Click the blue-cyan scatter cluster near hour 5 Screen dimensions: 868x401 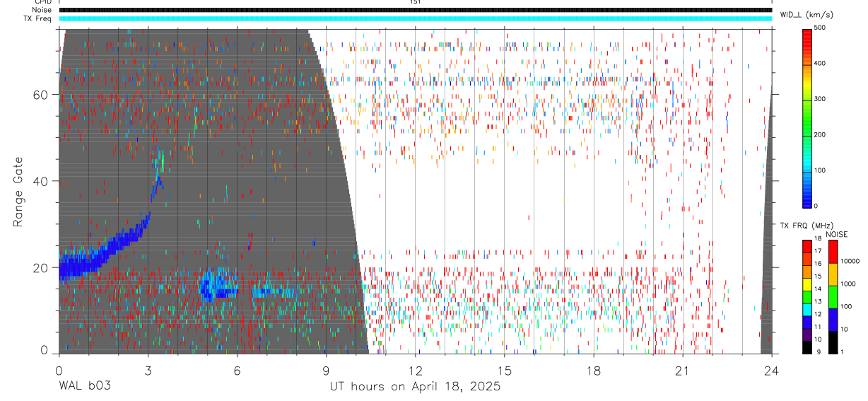(x=217, y=285)
